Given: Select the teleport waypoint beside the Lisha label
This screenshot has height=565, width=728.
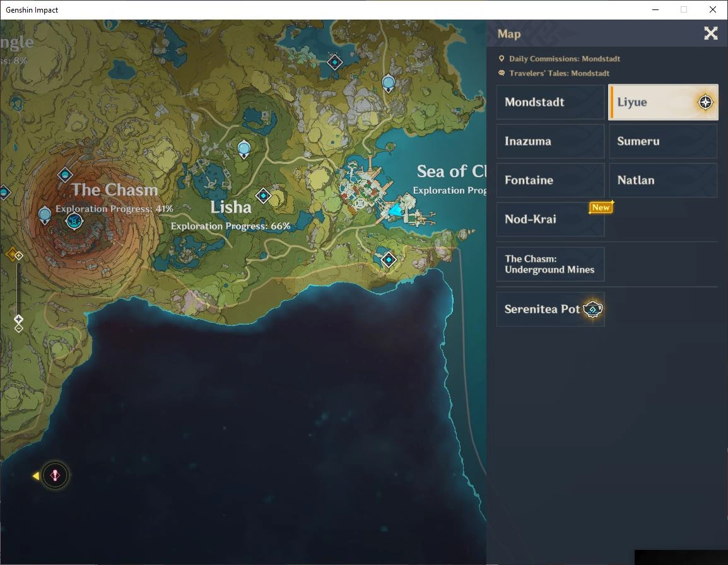Looking at the screenshot, I should coord(263,195).
